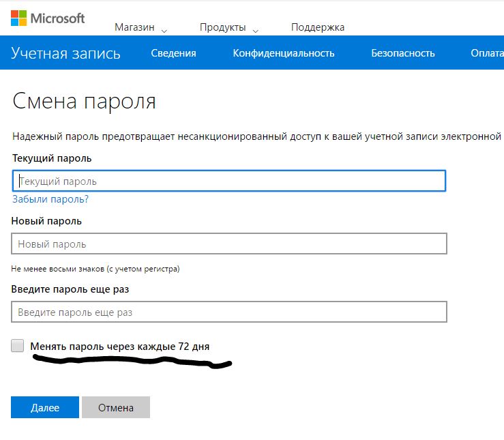Expand the Продукты dropdown chevron
The width and height of the screenshot is (504, 440).
pos(256,31)
